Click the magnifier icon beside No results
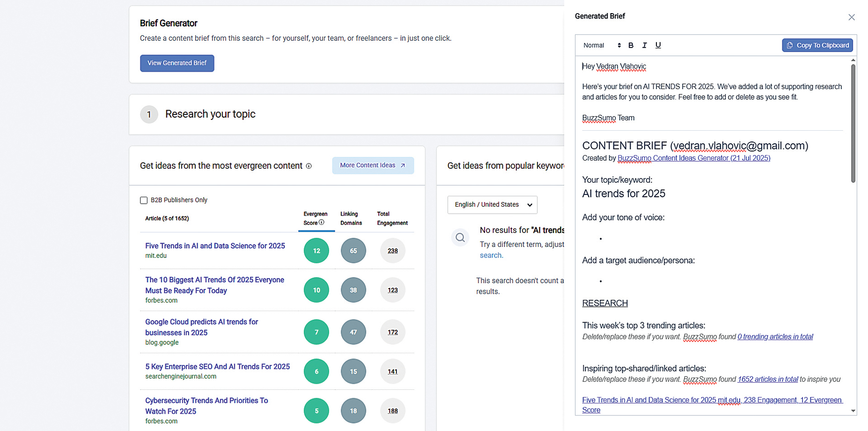 (x=460, y=238)
